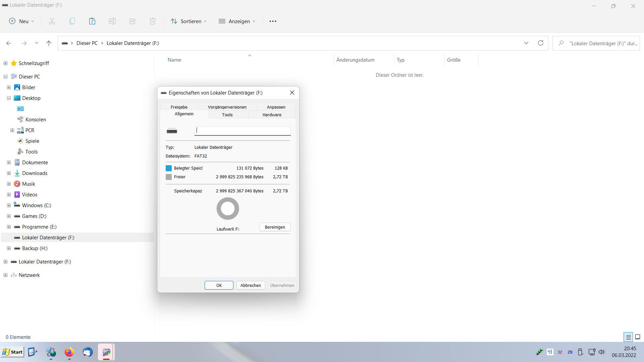The width and height of the screenshot is (644, 362).
Task: Select Spiele in navigation tree
Action: pyautogui.click(x=32, y=141)
